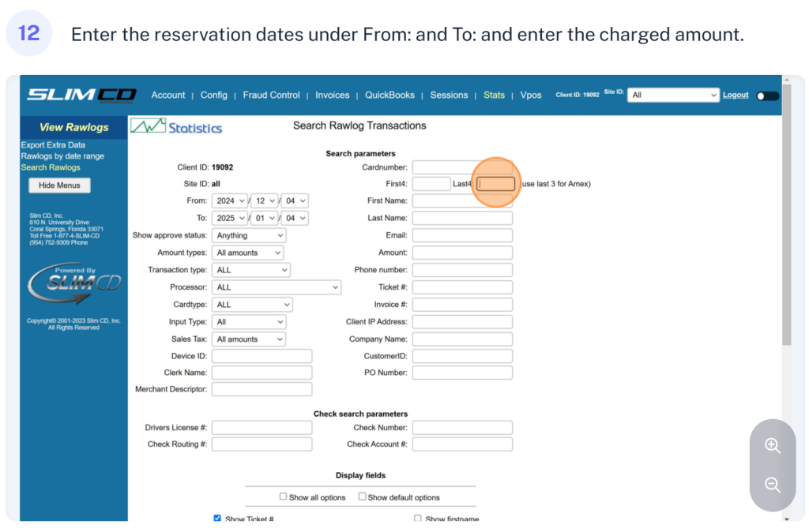Open the QuickBooks menu item
Image resolution: width=809 pixels, height=532 pixels.
point(389,95)
